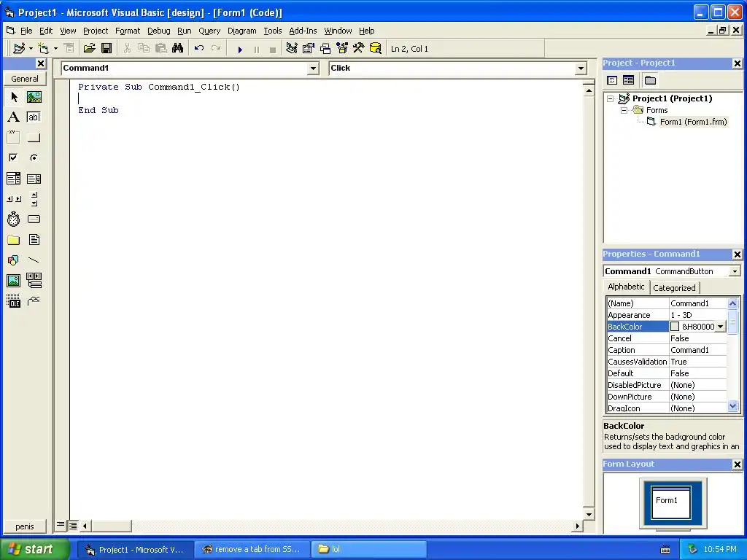The height and width of the screenshot is (560, 747).
Task: Open the Add-Ins menu
Action: click(303, 31)
